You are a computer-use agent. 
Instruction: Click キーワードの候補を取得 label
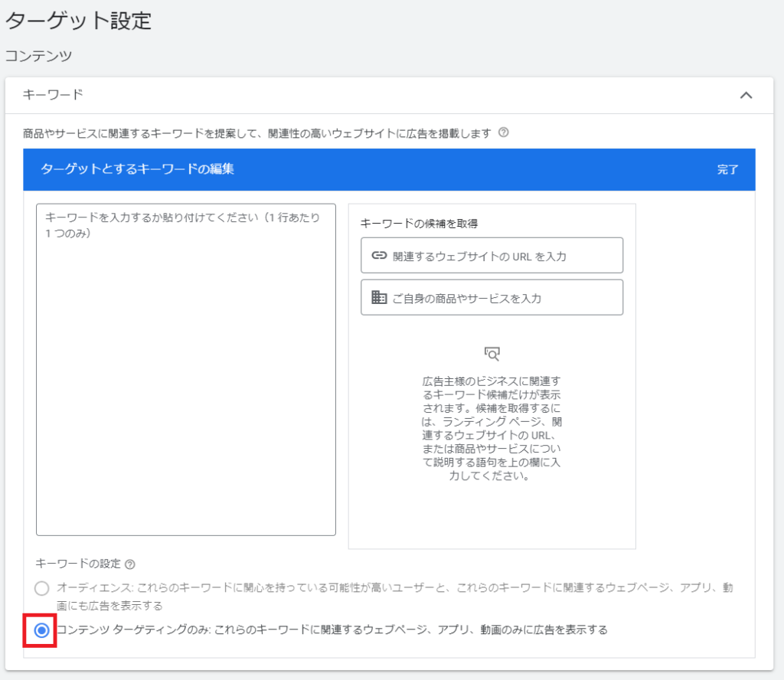(419, 224)
